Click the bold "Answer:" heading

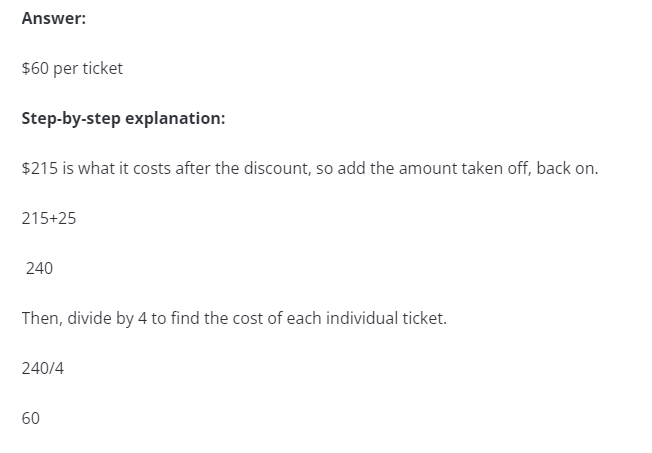tap(54, 18)
